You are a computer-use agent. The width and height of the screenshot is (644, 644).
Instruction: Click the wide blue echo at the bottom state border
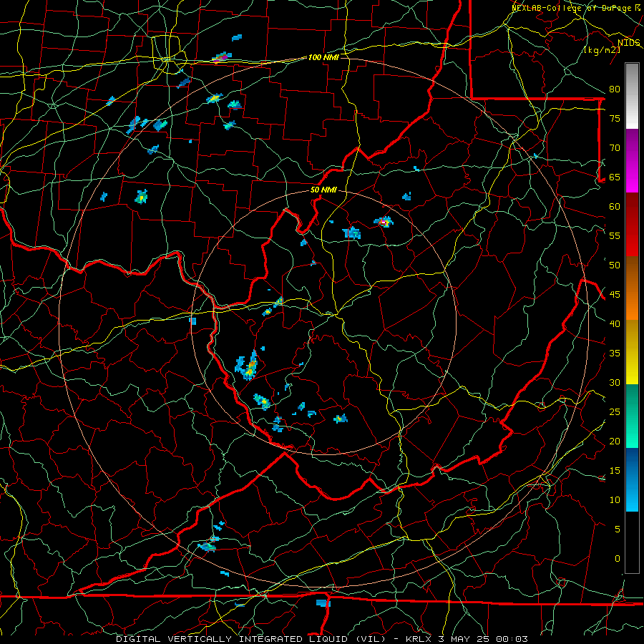click(323, 603)
